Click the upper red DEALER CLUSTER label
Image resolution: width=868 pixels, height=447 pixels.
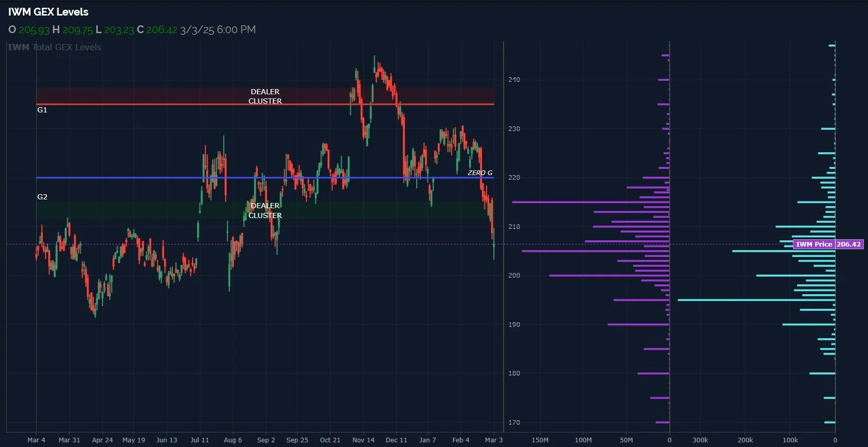click(265, 96)
